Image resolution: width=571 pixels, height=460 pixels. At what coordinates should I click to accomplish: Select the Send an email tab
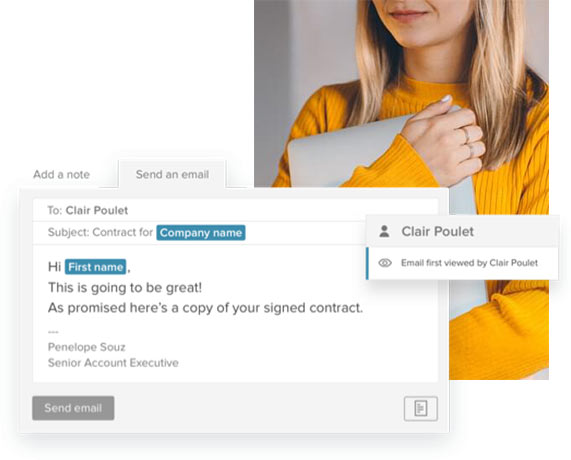point(172,174)
